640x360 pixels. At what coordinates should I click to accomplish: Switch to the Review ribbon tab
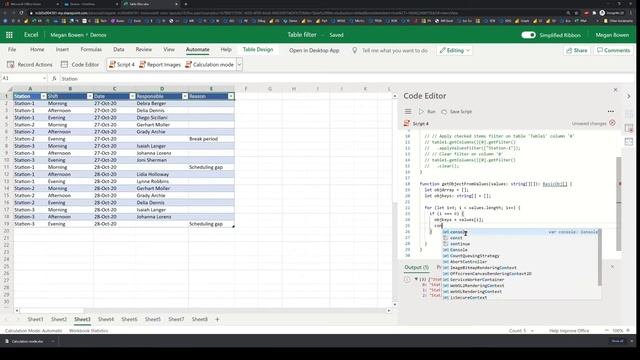[x=144, y=49]
